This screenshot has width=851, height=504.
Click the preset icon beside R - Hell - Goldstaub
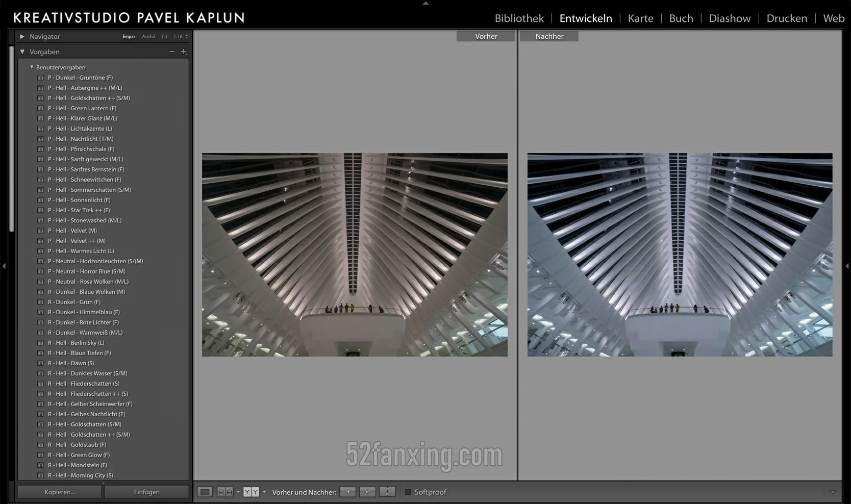pyautogui.click(x=40, y=445)
